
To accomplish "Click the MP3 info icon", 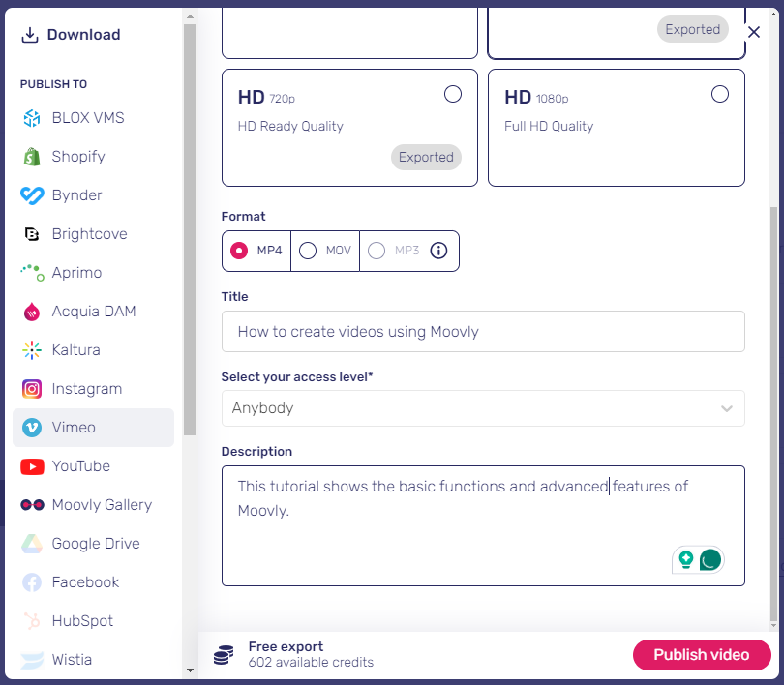I will click(x=439, y=251).
